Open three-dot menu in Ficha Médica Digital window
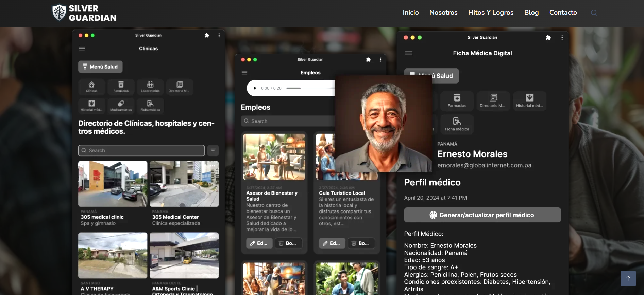644x295 pixels. 562,38
